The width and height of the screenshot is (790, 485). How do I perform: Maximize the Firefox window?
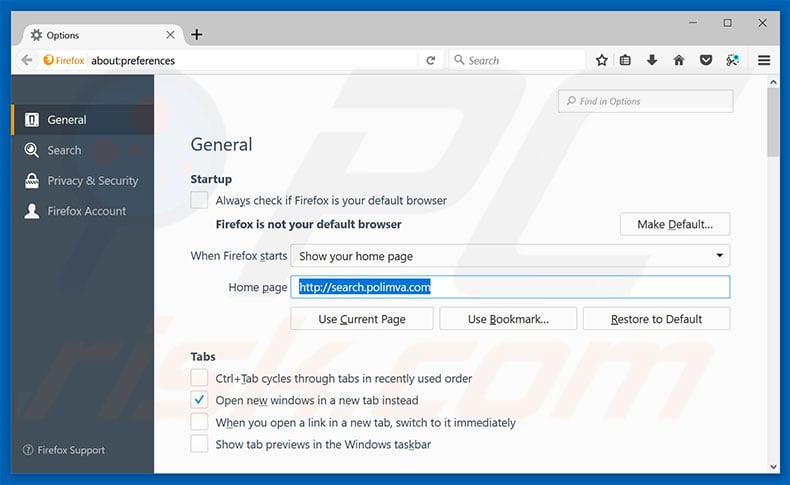click(x=728, y=23)
